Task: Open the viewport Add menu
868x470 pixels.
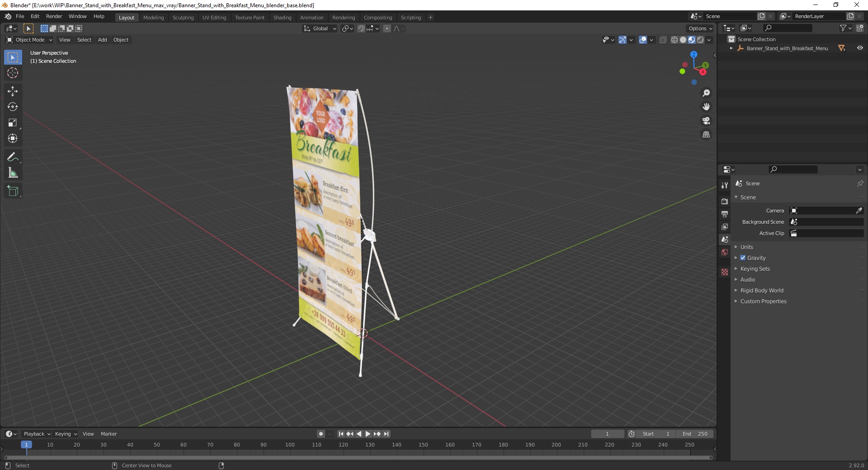Action: click(103, 40)
